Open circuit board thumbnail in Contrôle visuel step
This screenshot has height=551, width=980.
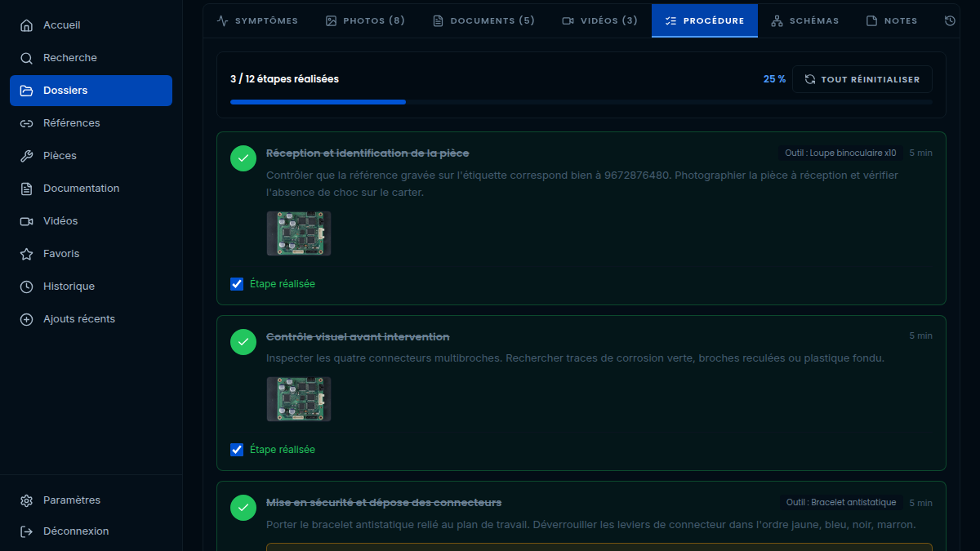[x=299, y=399]
